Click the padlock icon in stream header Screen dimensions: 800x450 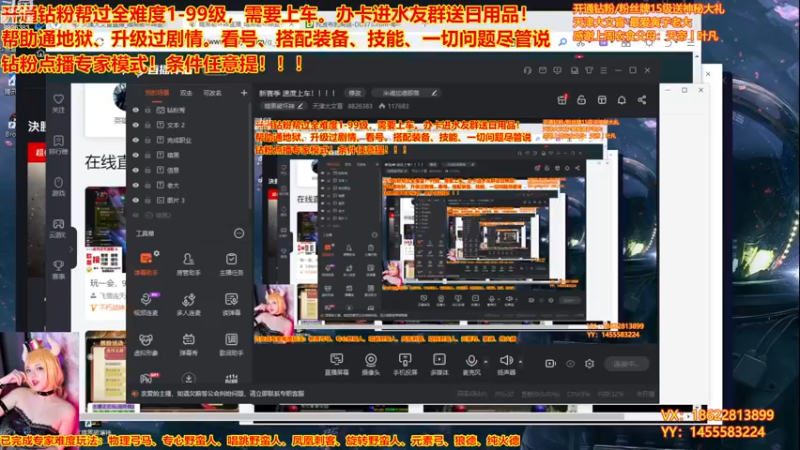582,100
